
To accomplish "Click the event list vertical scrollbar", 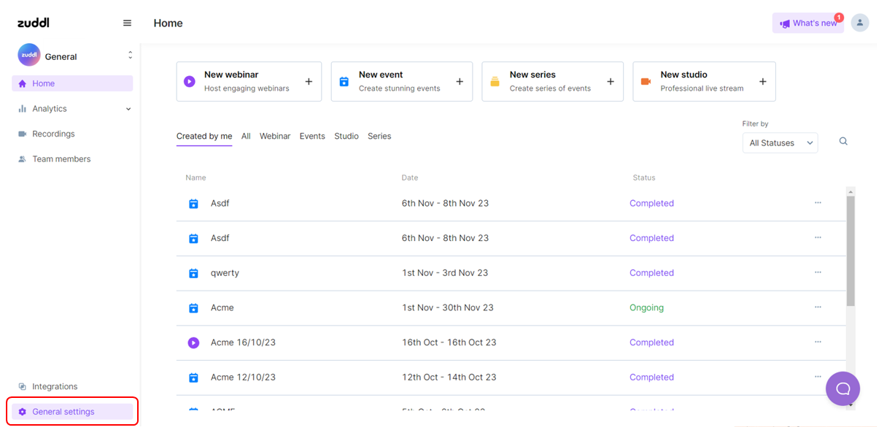I will pyautogui.click(x=851, y=250).
